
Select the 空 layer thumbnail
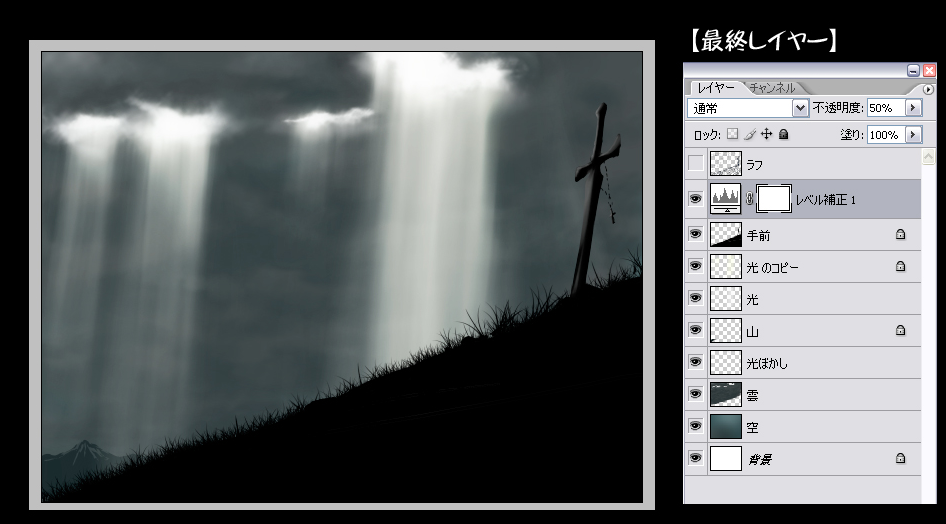[726, 426]
